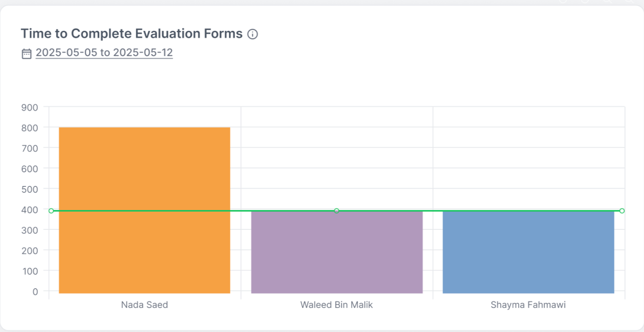The image size is (644, 332).
Task: Select the purple Waleed Bin Malik bar
Action: point(336,252)
